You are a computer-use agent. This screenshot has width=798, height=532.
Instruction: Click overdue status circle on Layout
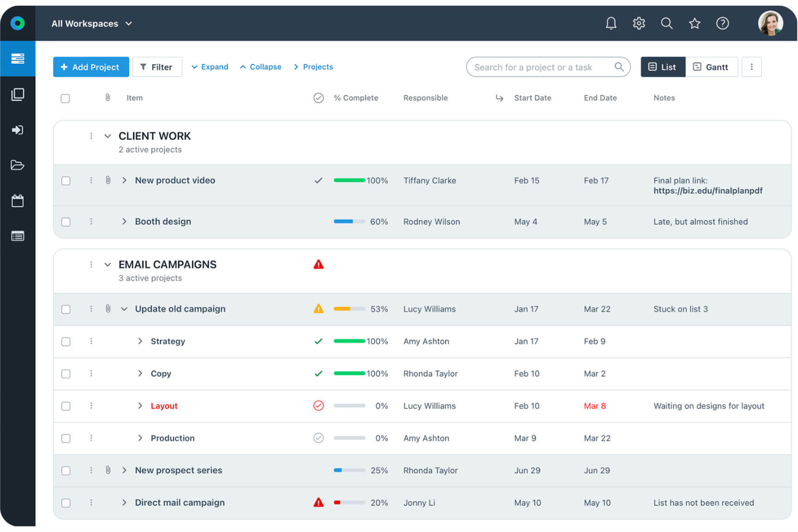click(x=319, y=405)
